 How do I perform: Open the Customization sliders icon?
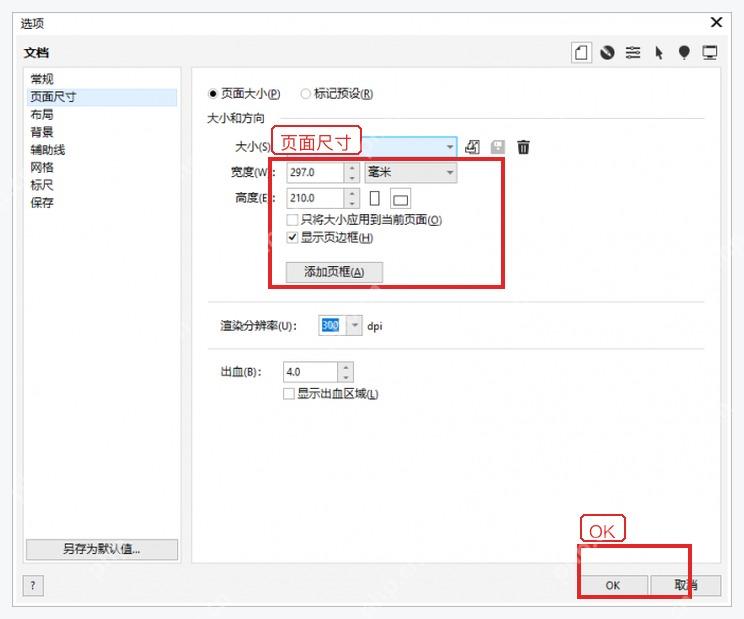point(633,52)
